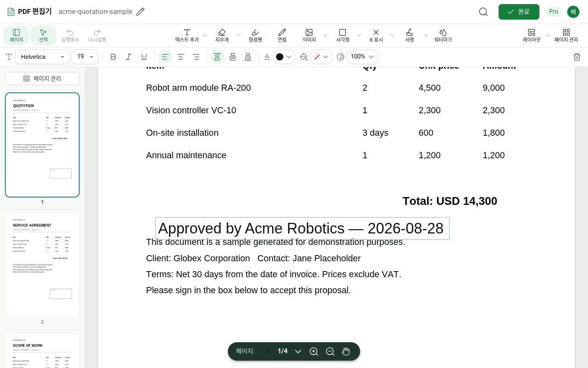
Task: Open the 서명 options arrow
Action: [426, 36]
